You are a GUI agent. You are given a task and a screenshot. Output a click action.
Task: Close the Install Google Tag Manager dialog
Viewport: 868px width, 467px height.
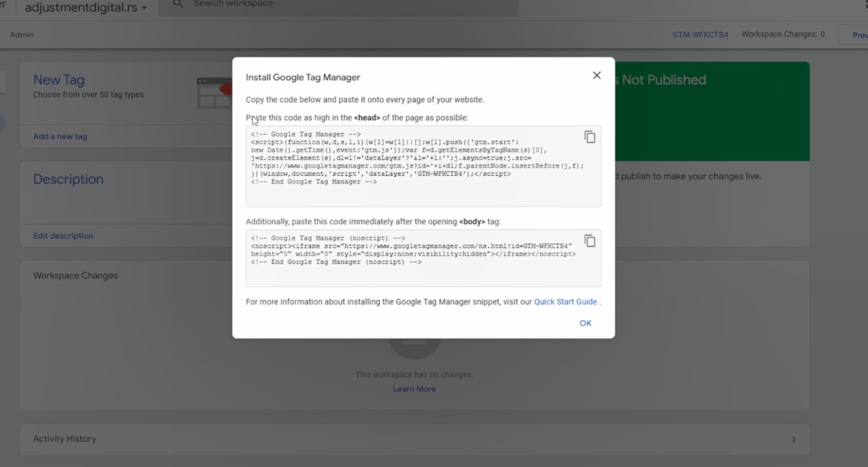pos(597,76)
